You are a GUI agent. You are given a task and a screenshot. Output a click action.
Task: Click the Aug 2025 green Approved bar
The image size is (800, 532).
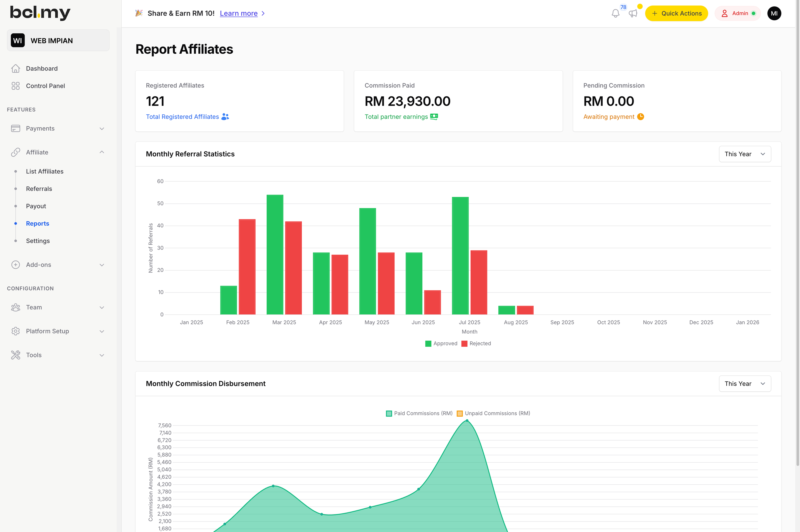tap(506, 310)
